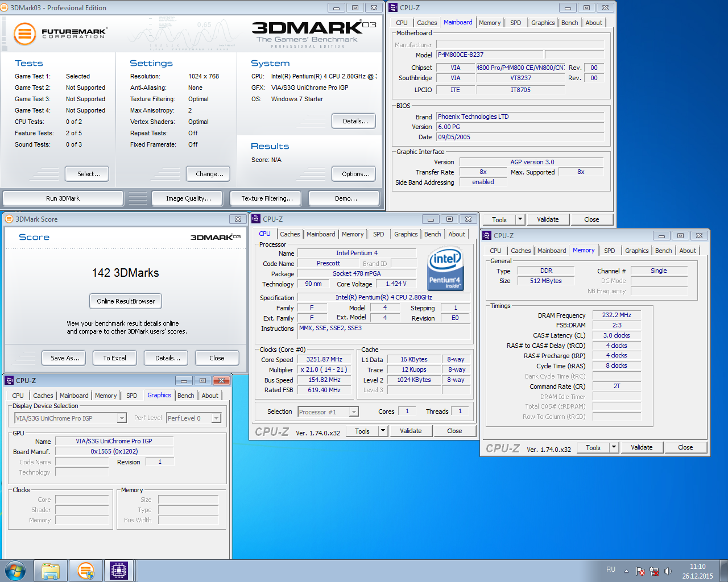
Task: Expand the Processor #1 selection dropdown
Action: (x=354, y=412)
